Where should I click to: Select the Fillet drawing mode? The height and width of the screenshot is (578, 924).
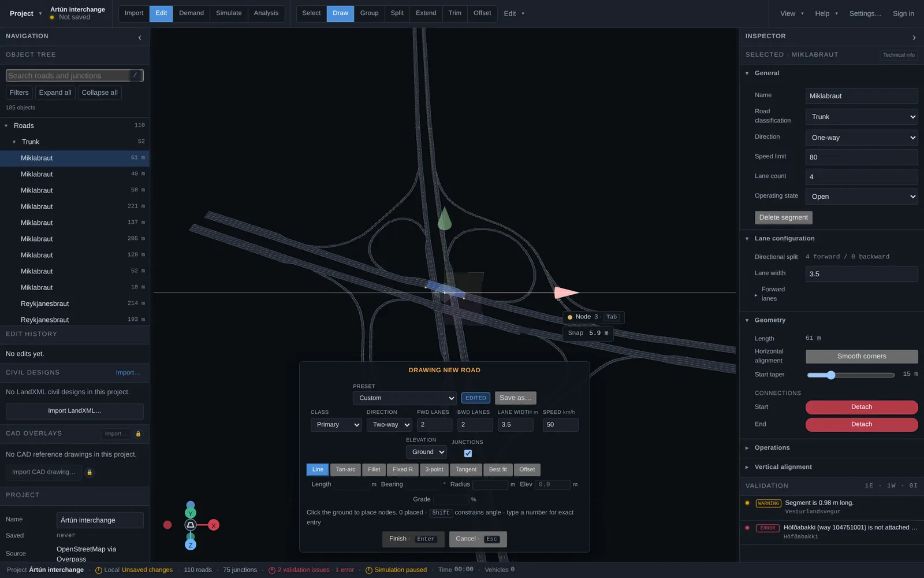(374, 470)
